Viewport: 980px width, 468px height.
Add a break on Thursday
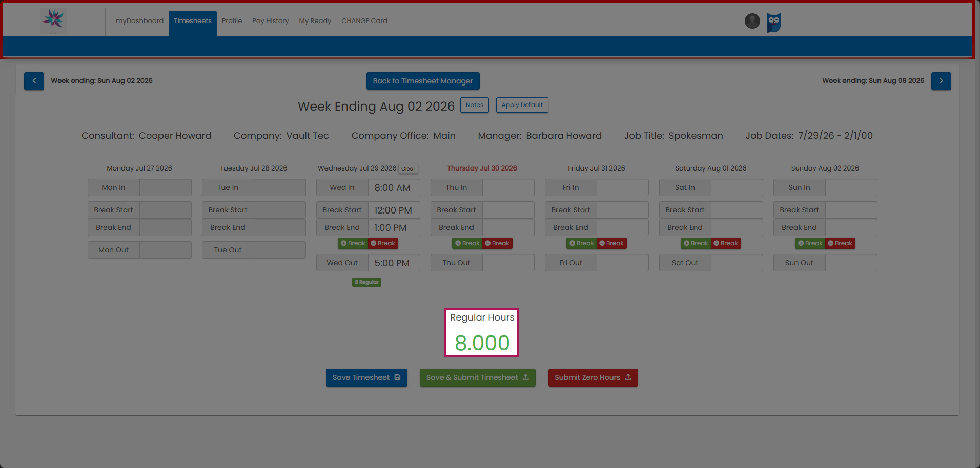[467, 243]
